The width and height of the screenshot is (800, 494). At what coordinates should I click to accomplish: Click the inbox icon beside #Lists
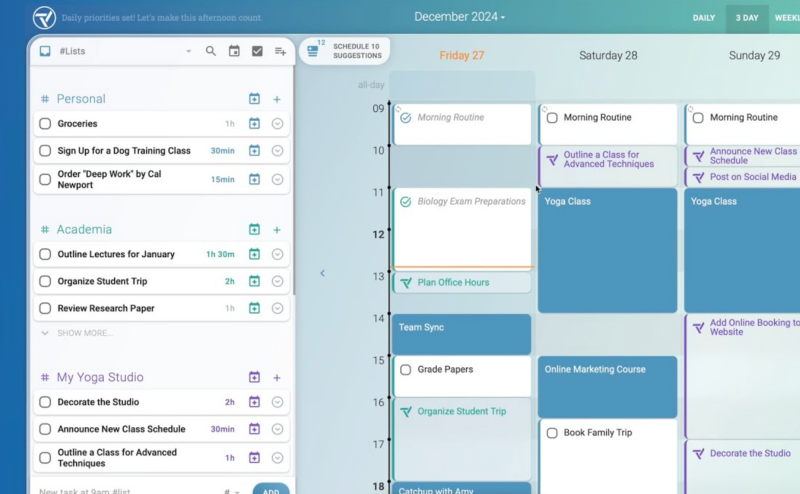coord(45,51)
